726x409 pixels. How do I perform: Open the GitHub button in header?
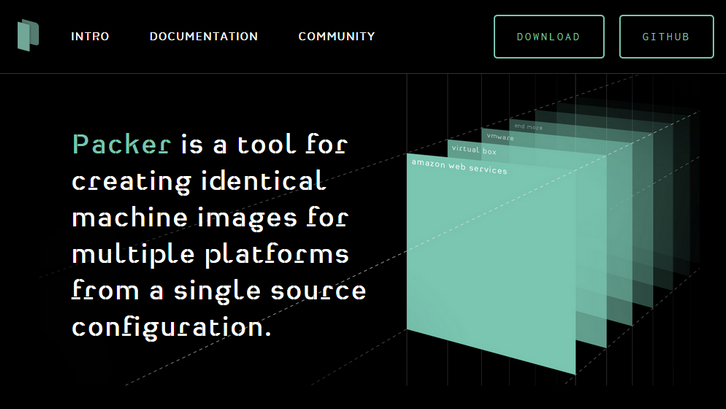click(x=665, y=37)
